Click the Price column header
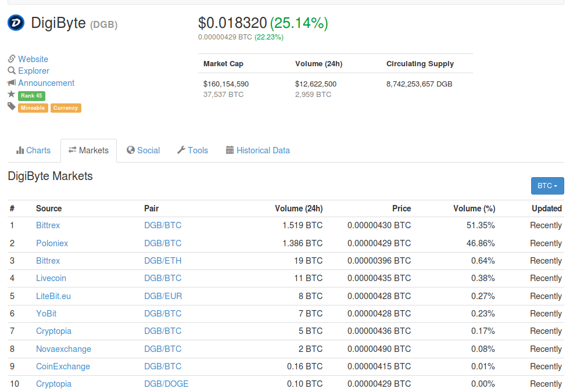This screenshot has width=584, height=392. pos(402,208)
